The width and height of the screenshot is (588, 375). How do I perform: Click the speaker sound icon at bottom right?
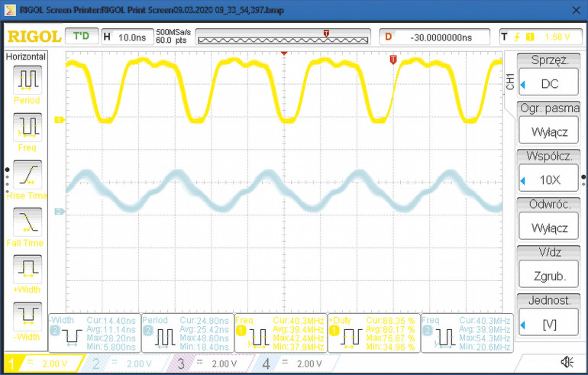point(567,362)
